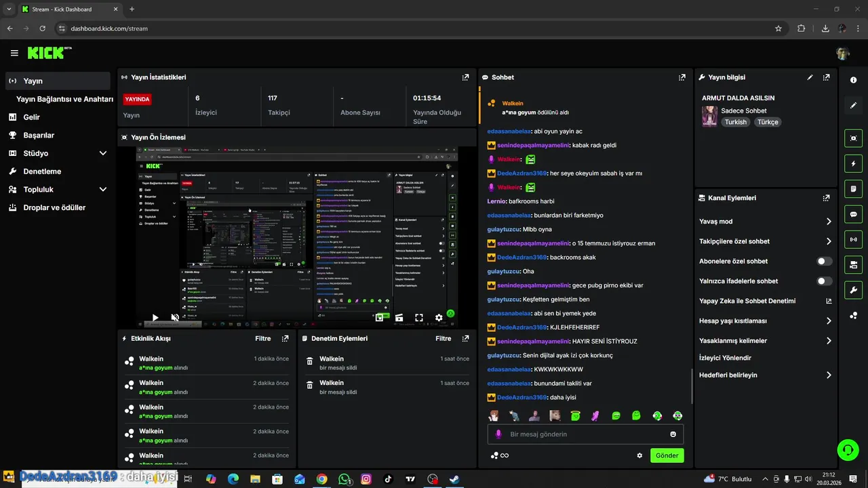Open Hesap yaşı kısıtlaması options
The image size is (868, 488).
[766, 321]
